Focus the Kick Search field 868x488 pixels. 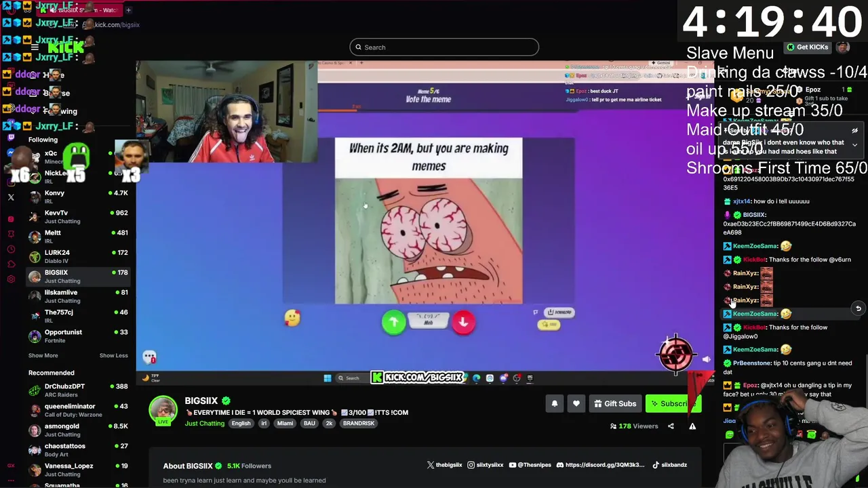[444, 47]
